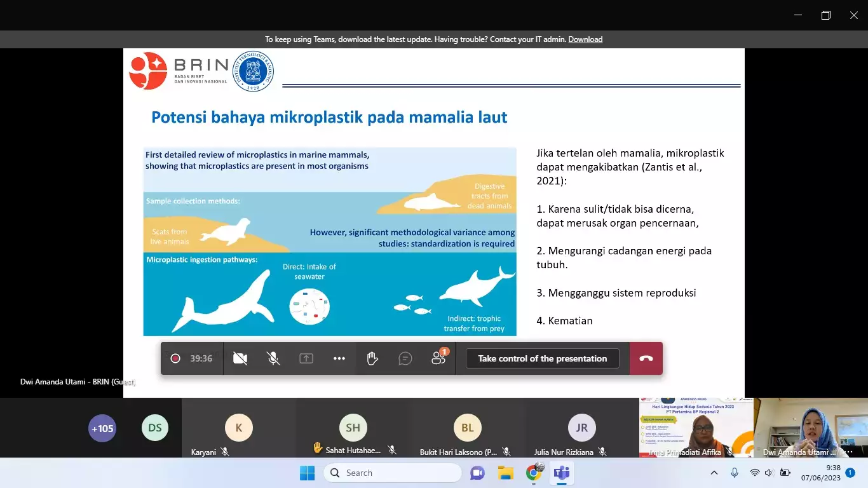Click the recording indicator icon
This screenshot has width=868, height=488.
[175, 358]
